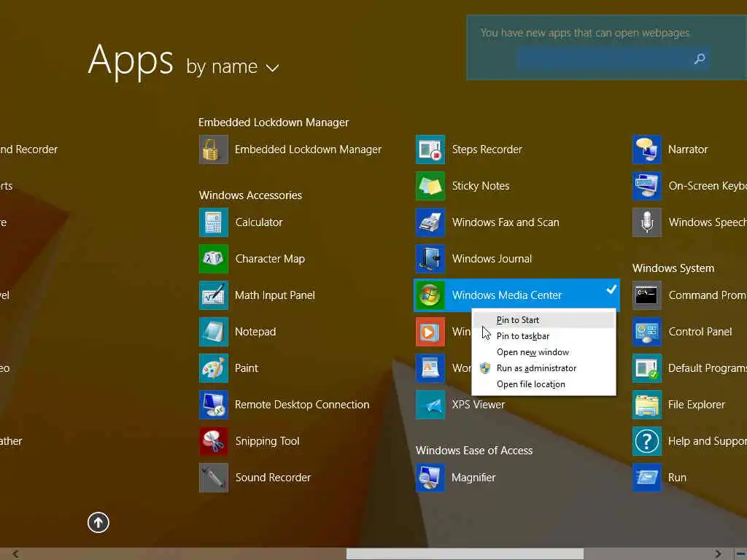The height and width of the screenshot is (560, 747).
Task: Click the Apps title heading
Action: click(x=131, y=61)
